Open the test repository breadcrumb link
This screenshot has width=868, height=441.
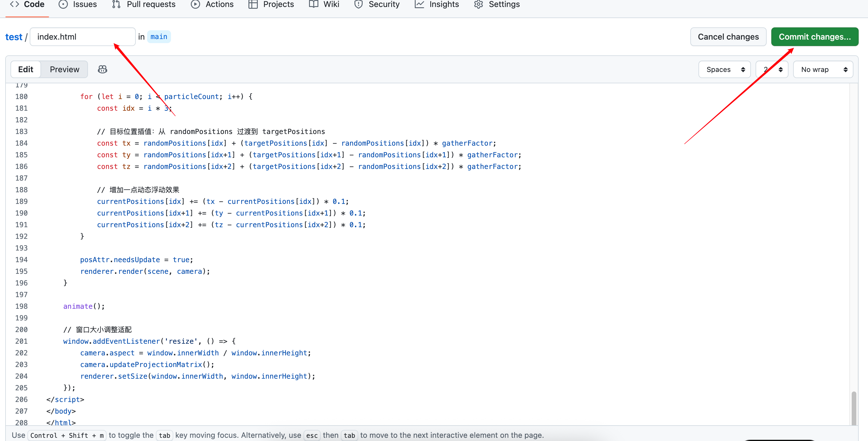click(13, 37)
